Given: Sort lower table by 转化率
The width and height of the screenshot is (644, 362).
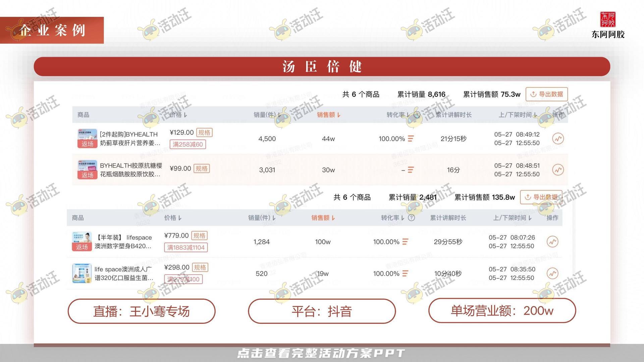Looking at the screenshot, I should pyautogui.click(x=392, y=218).
